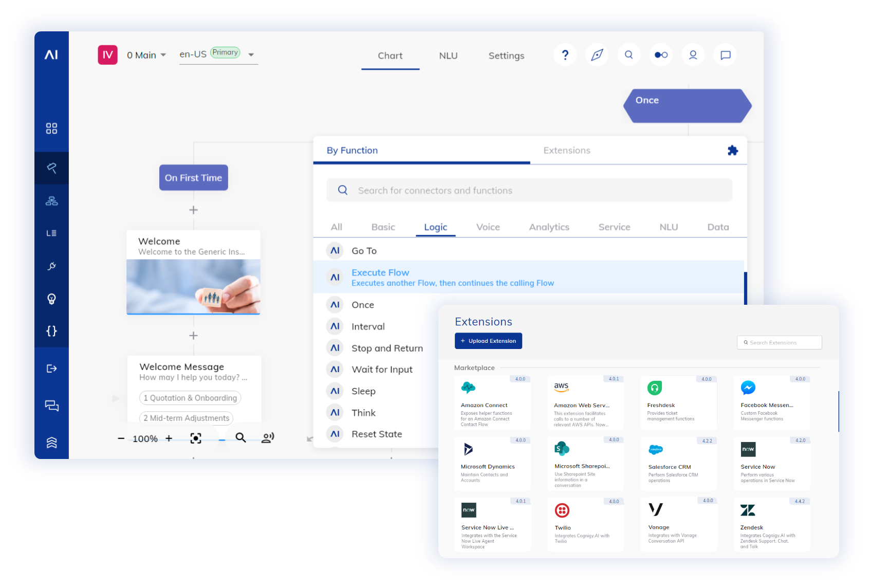The image size is (870, 588).
Task: Open the 0 Main flow dropdown
Action: (146, 55)
